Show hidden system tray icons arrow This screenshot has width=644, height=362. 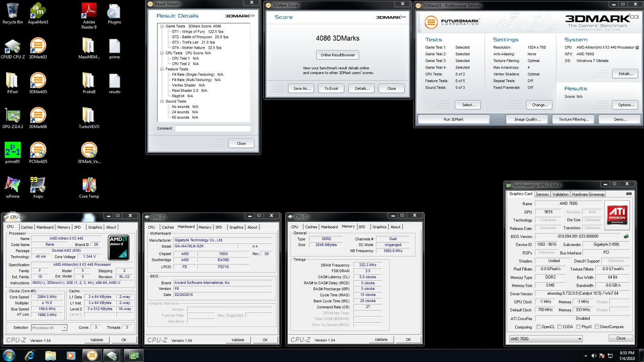click(586, 356)
